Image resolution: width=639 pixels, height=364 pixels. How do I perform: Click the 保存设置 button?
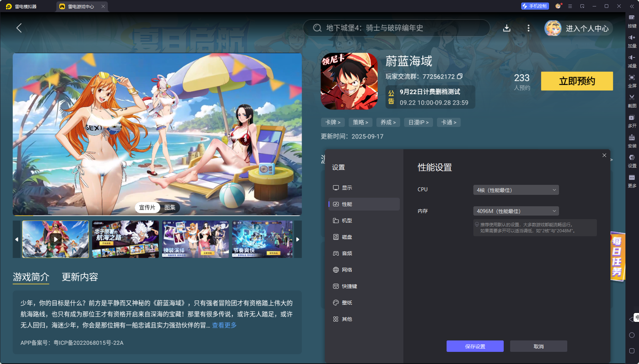tap(475, 346)
